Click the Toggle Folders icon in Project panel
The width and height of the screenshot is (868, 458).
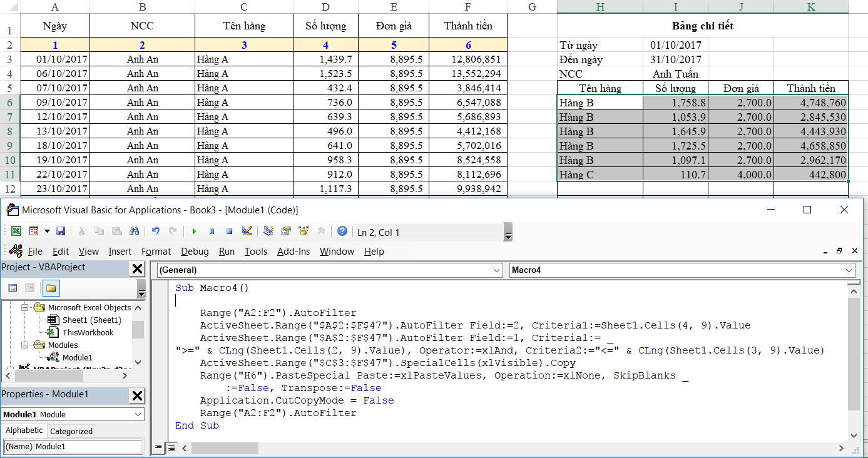click(x=51, y=288)
